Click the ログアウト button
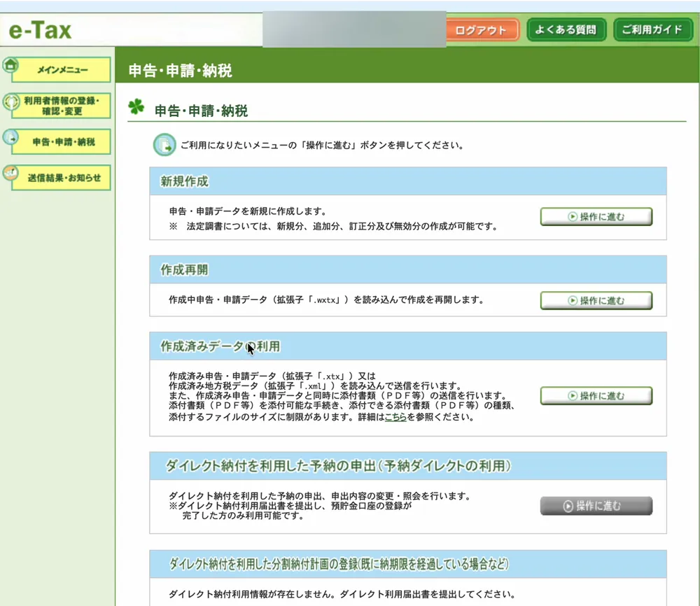Viewport: 700px width, 606px height. tap(482, 30)
